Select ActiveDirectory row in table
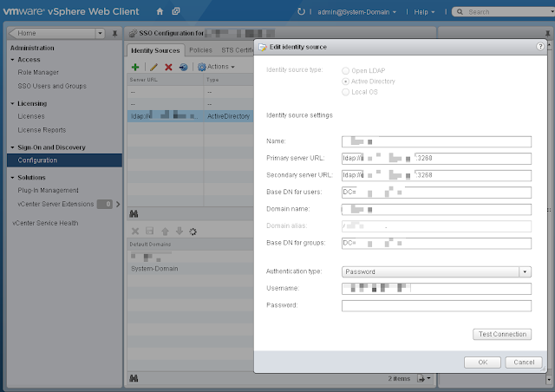Image resolution: width=555 pixels, height=392 pixels. tap(191, 116)
